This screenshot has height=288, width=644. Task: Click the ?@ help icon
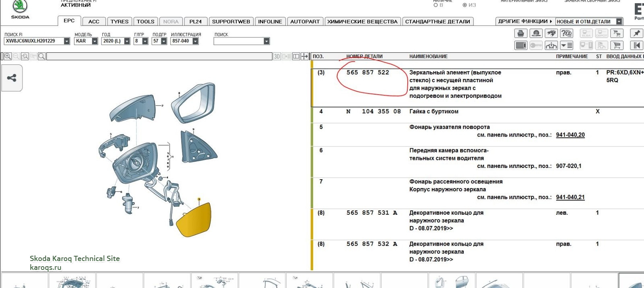(566, 33)
